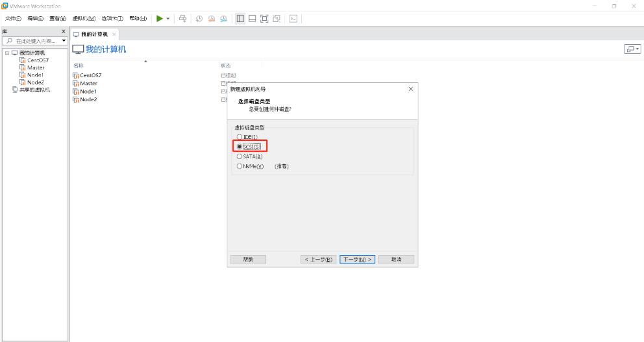
Task: Close the library panel with its X
Action: coord(63,31)
